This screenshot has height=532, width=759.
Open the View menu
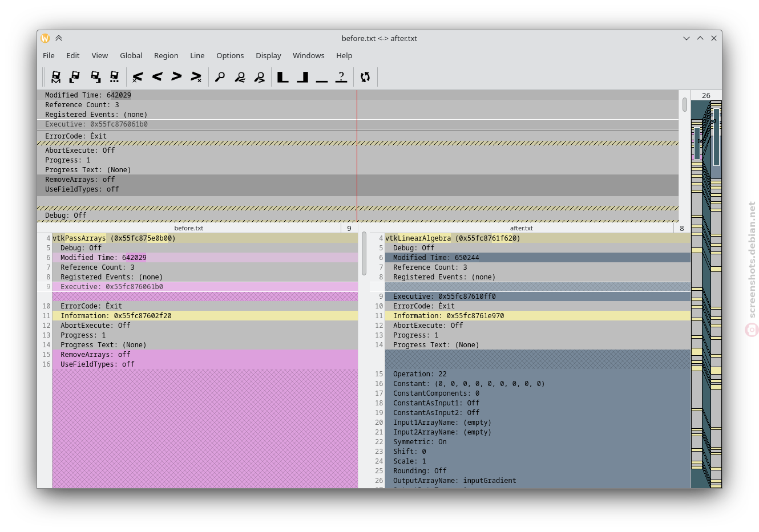point(100,55)
